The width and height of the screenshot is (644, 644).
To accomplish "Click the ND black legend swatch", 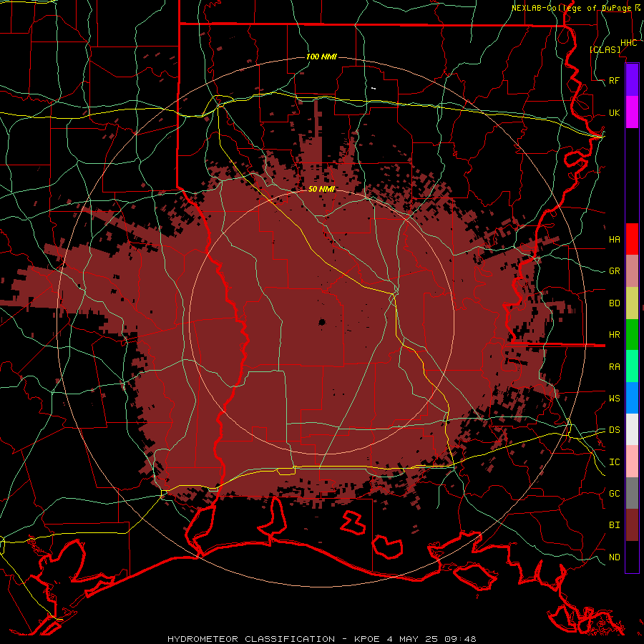I will [x=632, y=557].
